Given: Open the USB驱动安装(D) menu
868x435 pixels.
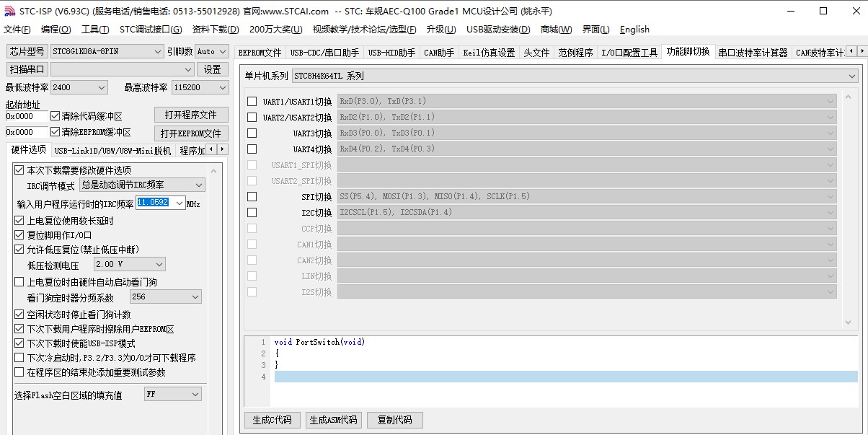Looking at the screenshot, I should pyautogui.click(x=498, y=30).
